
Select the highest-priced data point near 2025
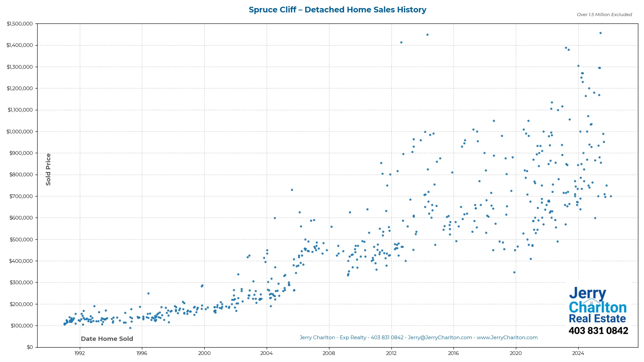601,33
